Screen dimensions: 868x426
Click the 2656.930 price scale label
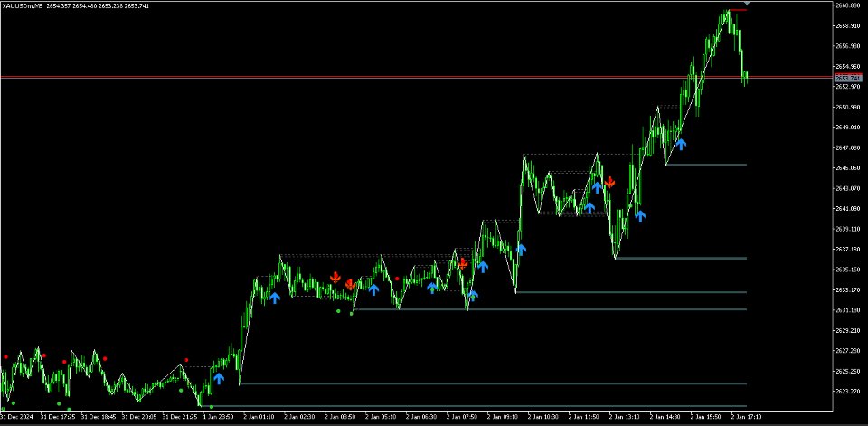tap(847, 46)
